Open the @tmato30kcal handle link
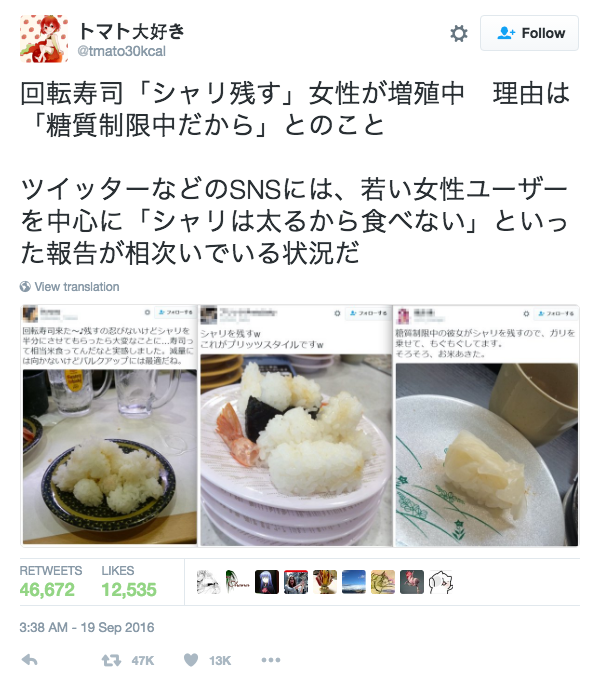This screenshot has height=680, width=610. point(121,51)
